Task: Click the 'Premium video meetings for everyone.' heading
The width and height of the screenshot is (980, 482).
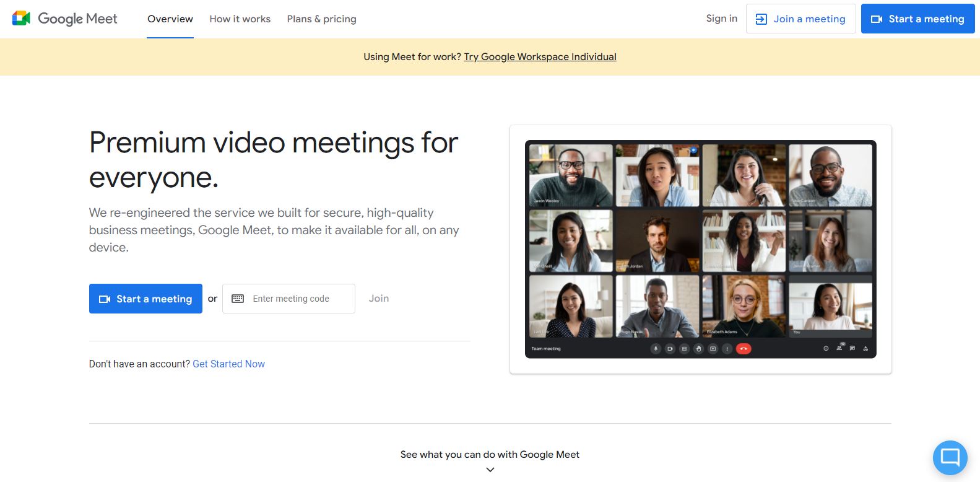Action: [x=274, y=160]
